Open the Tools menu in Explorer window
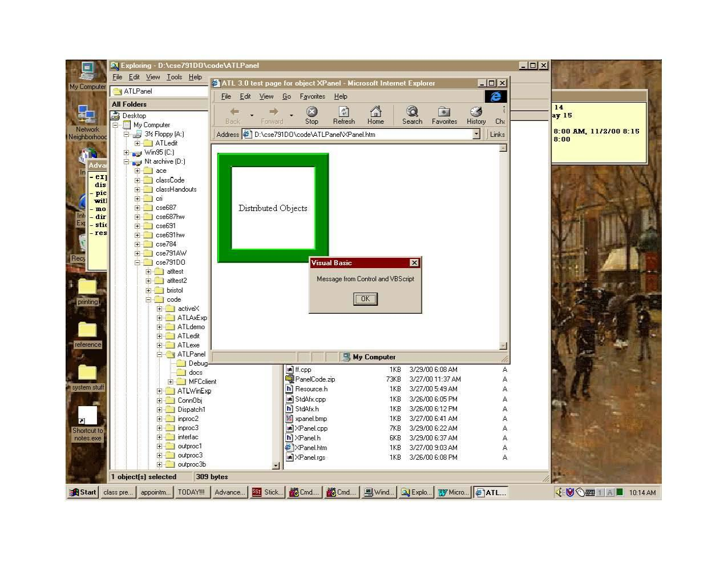Screen dimensions: 728x563 174,77
